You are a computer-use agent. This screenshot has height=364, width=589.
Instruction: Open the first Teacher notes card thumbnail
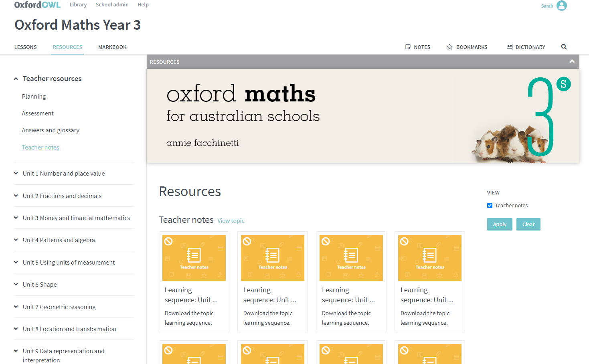[x=194, y=258]
